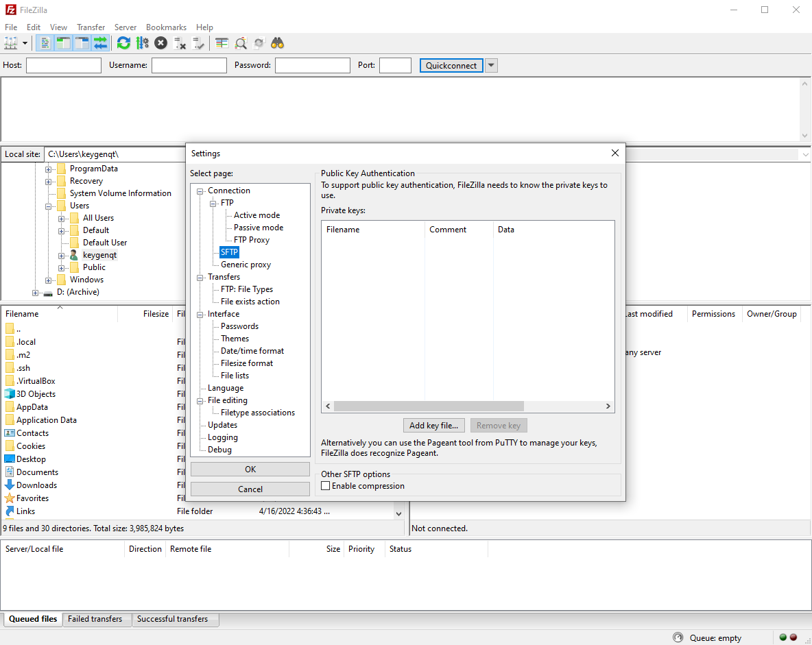Select Generic proxy settings page
The width and height of the screenshot is (812, 645).
point(246,265)
